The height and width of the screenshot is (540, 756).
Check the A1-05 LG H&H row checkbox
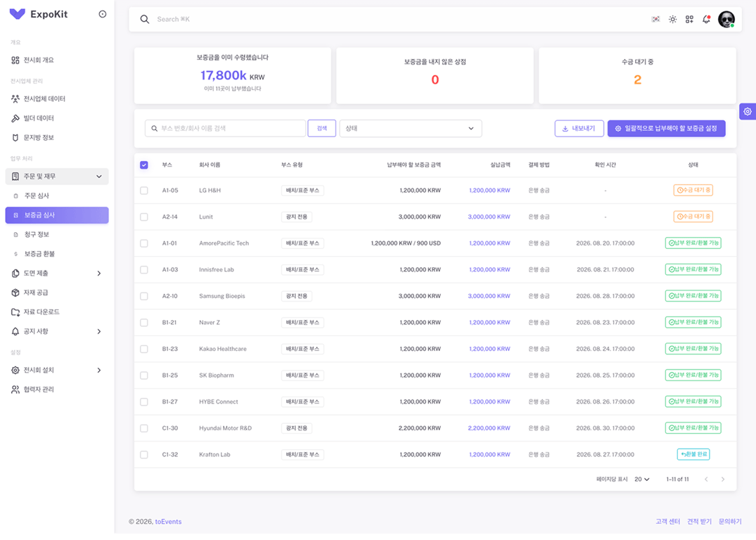click(x=143, y=191)
